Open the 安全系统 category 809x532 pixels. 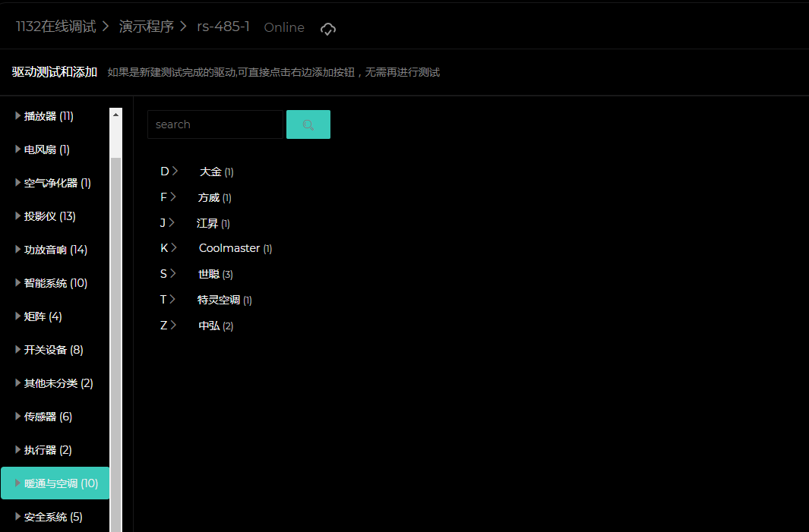point(53,517)
